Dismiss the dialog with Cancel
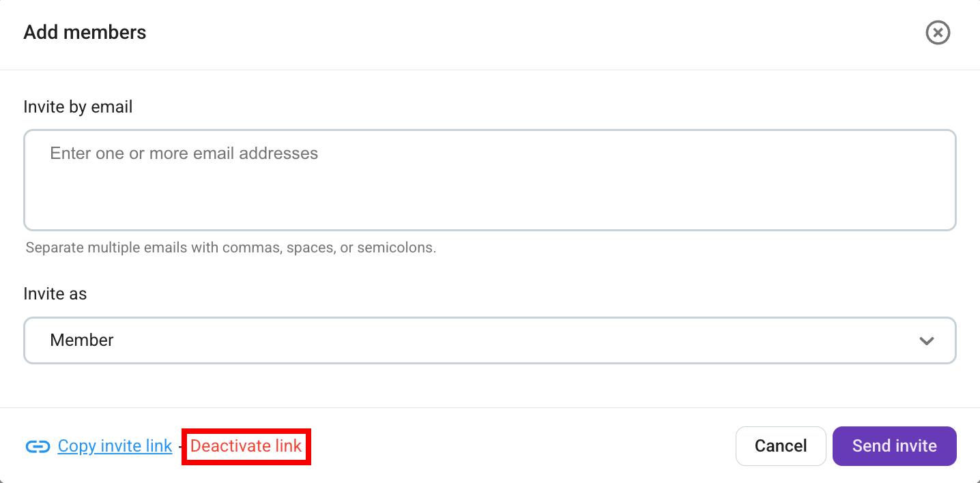This screenshot has width=980, height=483. tap(781, 445)
